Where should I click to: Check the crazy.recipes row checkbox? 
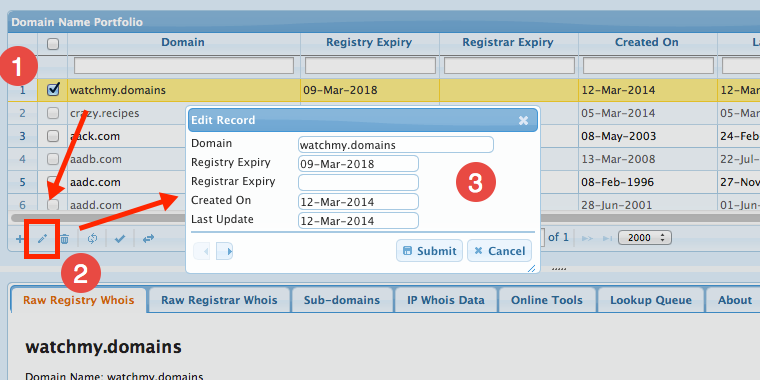point(53,113)
